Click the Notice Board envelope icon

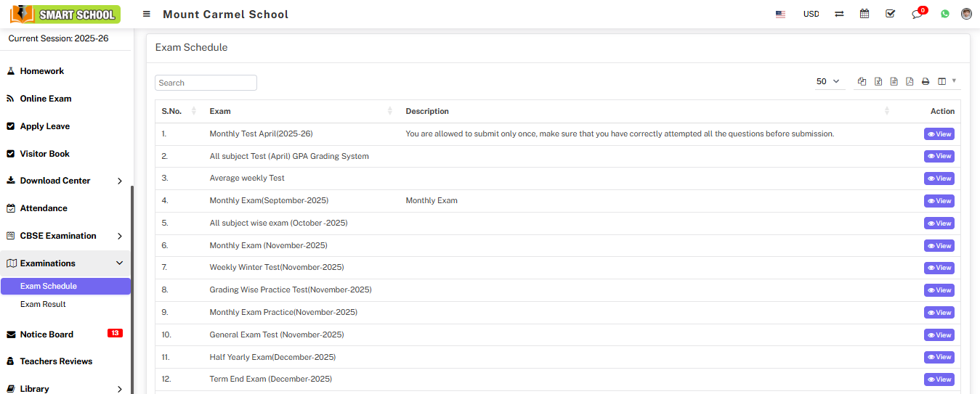(11, 335)
